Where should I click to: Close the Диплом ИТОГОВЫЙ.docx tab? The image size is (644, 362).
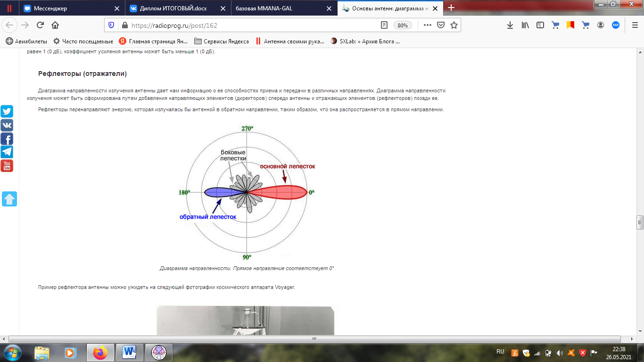click(224, 8)
